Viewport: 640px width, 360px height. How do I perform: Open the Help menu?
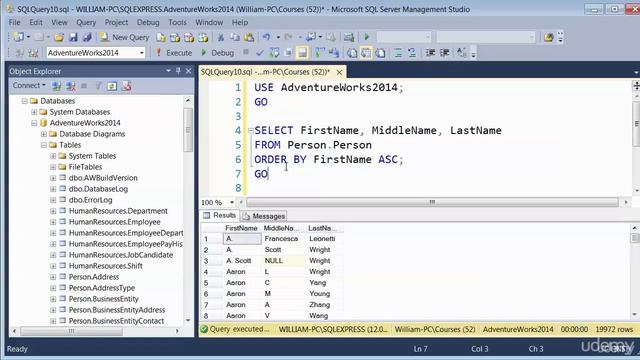tap(240, 22)
